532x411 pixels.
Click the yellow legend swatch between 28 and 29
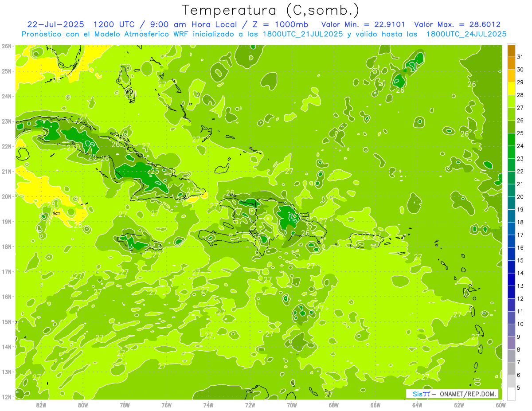pyautogui.click(x=511, y=89)
